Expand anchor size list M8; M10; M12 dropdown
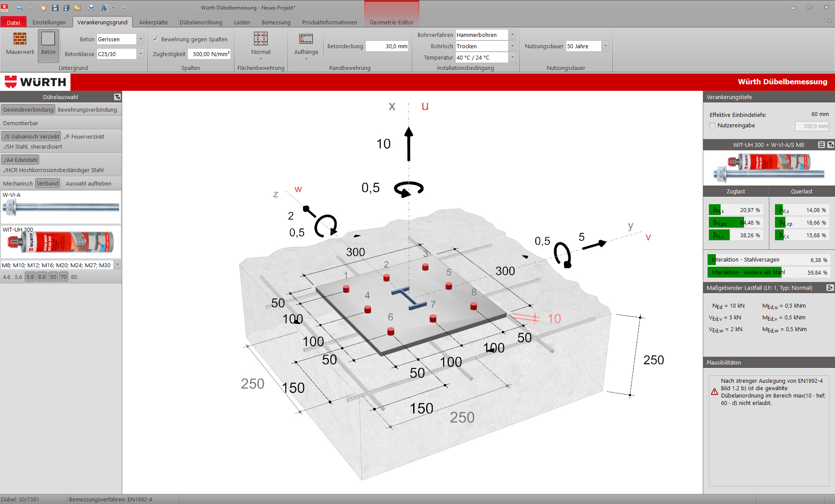Viewport: 835px width, 504px height. pos(117,265)
